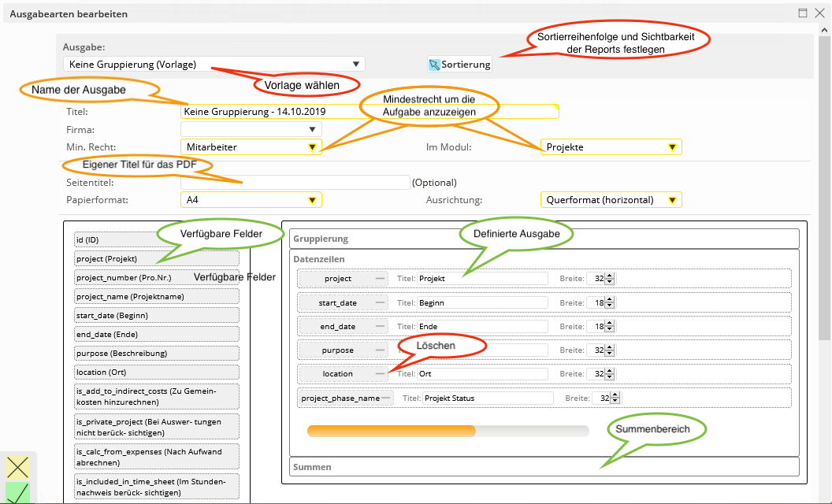Delete the project_phase_name row via minus

click(x=386, y=398)
